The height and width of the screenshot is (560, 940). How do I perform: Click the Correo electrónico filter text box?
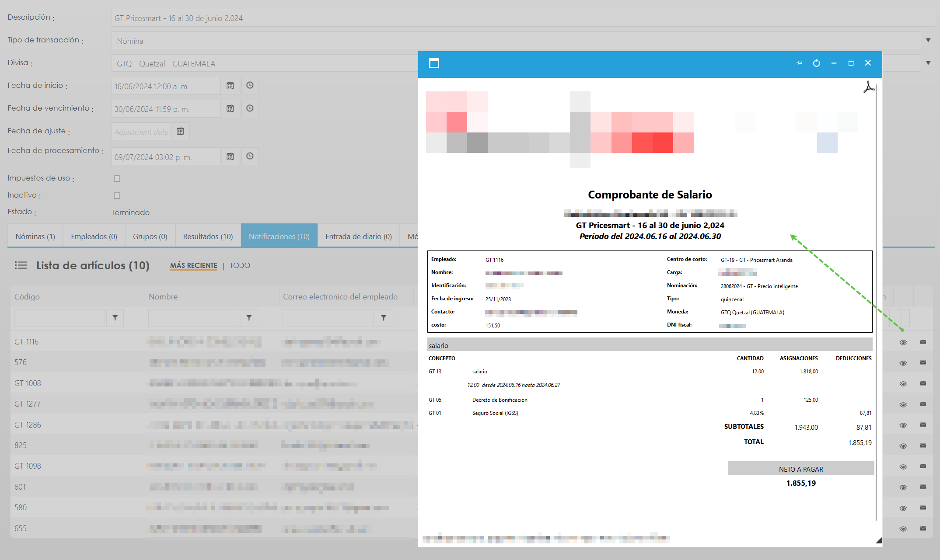328,318
